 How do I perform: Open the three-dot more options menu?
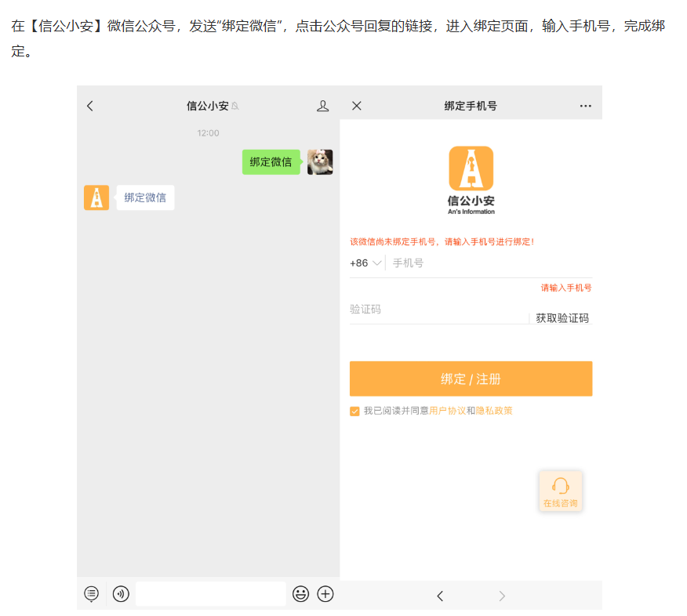[585, 106]
